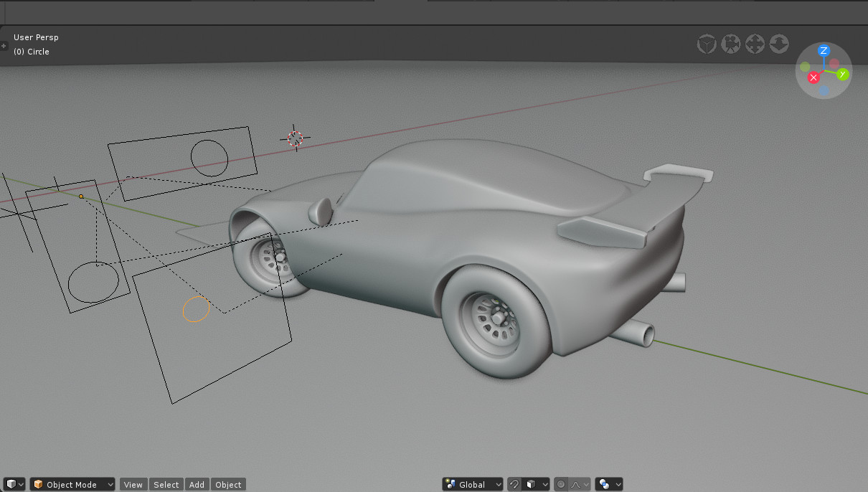Open the Select menu
868x492 pixels.
pos(166,485)
